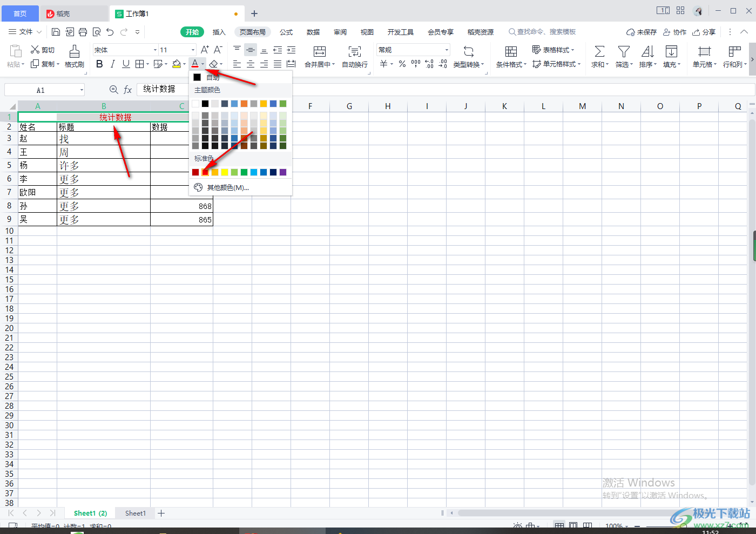
Task: Click the Save icon in the quick access toolbar
Action: pyautogui.click(x=56, y=32)
